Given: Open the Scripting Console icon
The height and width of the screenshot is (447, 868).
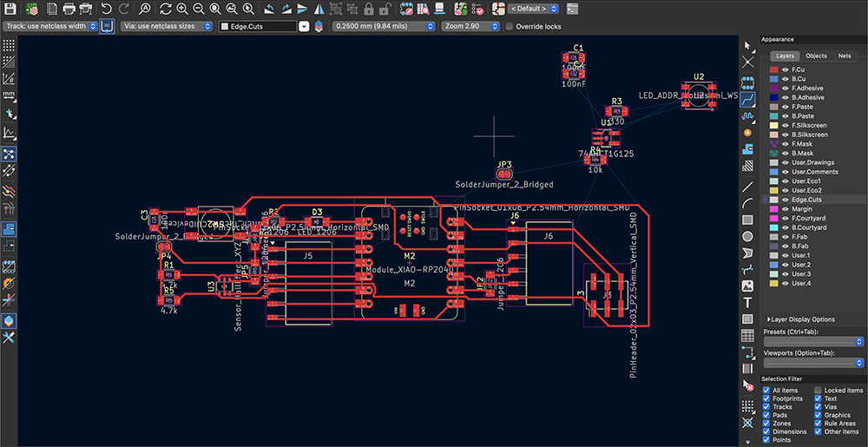Looking at the screenshot, I should point(573,9).
